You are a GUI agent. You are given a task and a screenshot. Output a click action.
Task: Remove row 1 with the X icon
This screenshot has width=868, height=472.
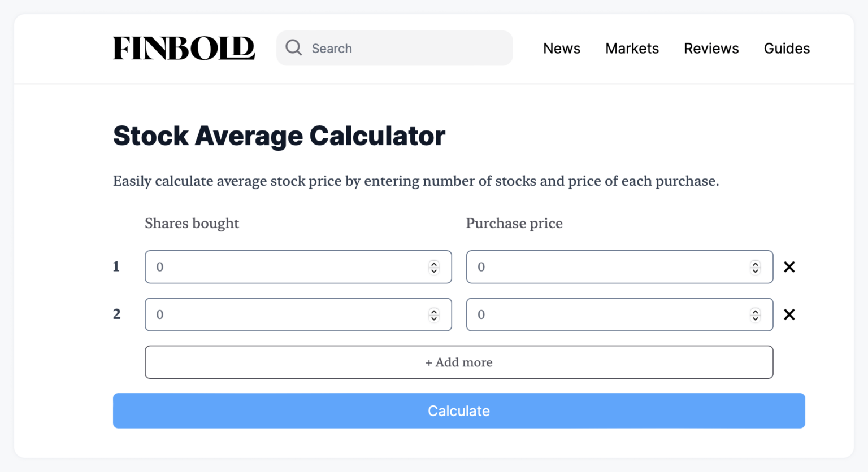tap(789, 267)
